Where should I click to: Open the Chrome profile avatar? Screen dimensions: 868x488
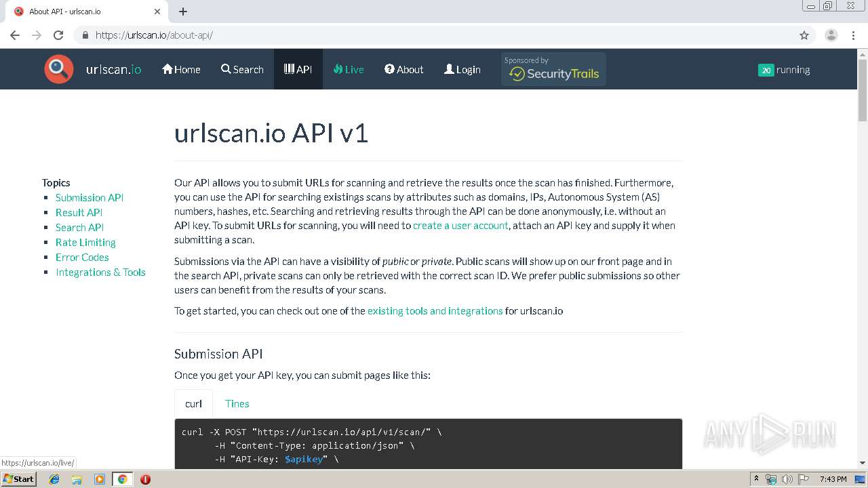(x=831, y=35)
